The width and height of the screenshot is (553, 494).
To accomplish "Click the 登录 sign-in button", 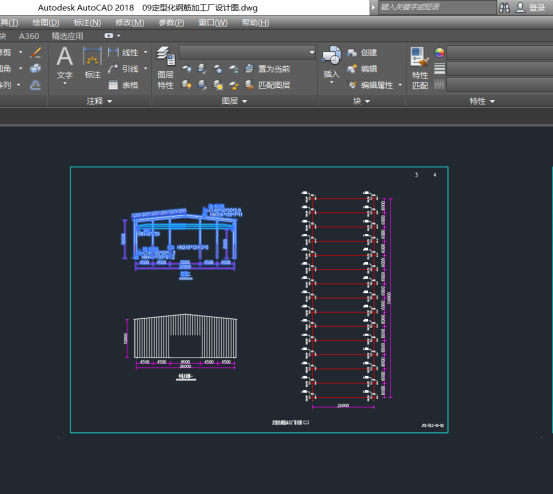I will tap(530, 7).
